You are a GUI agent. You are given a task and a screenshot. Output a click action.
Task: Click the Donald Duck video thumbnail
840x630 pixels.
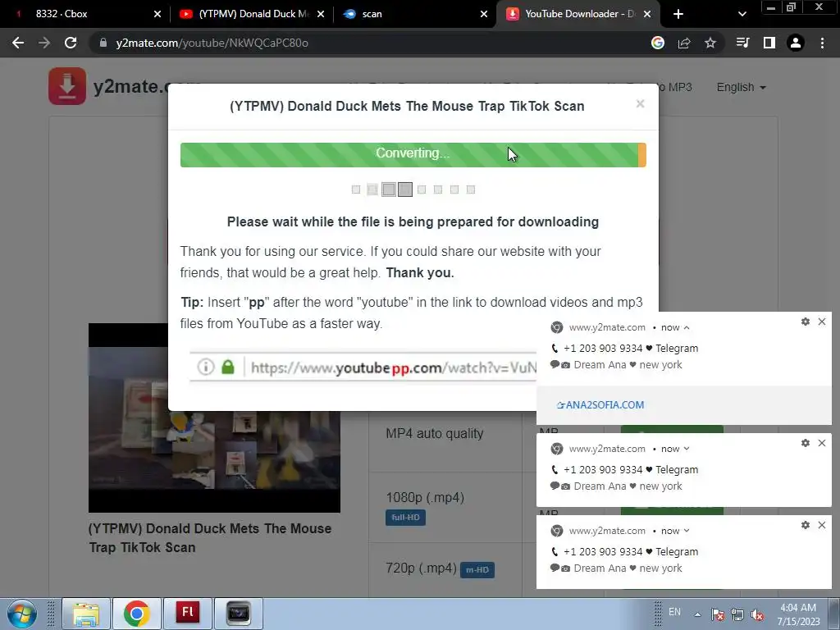pos(214,418)
